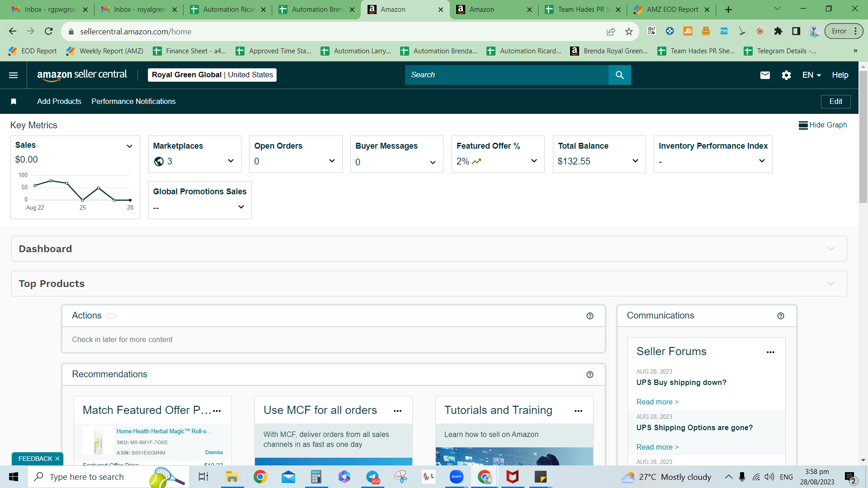The width and height of the screenshot is (868, 488).
Task: Open Finance Sheet bookmark
Action: tap(189, 51)
